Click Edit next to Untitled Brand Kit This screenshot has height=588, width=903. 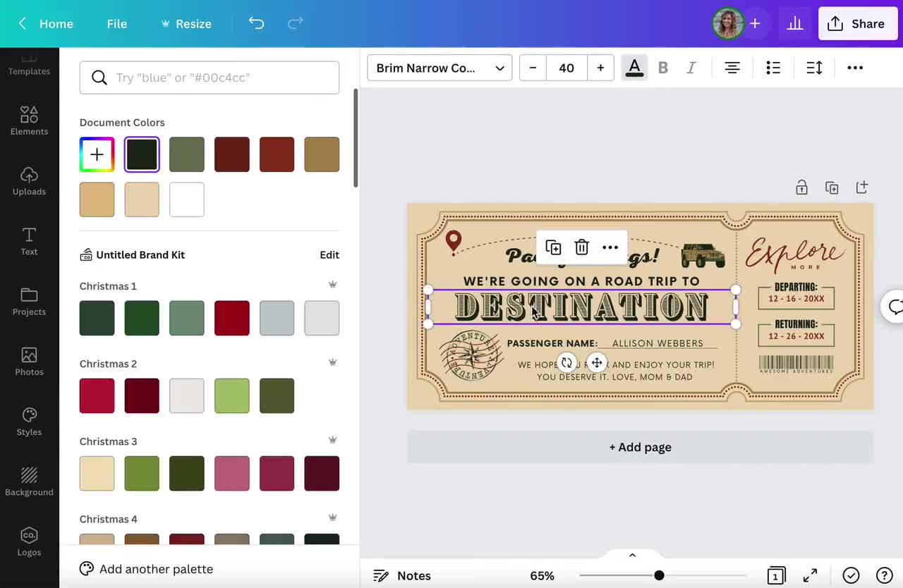pos(329,255)
